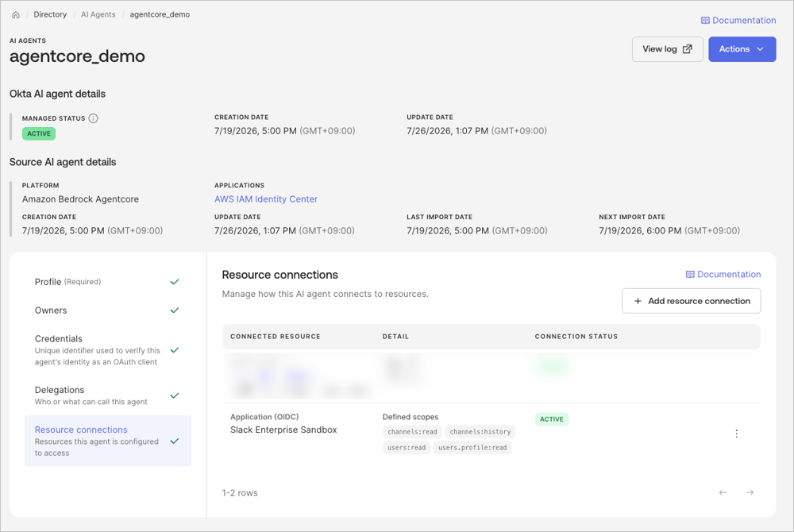The image size is (794, 532).
Task: Open Documentation link in Resource connections panel
Action: tap(723, 275)
